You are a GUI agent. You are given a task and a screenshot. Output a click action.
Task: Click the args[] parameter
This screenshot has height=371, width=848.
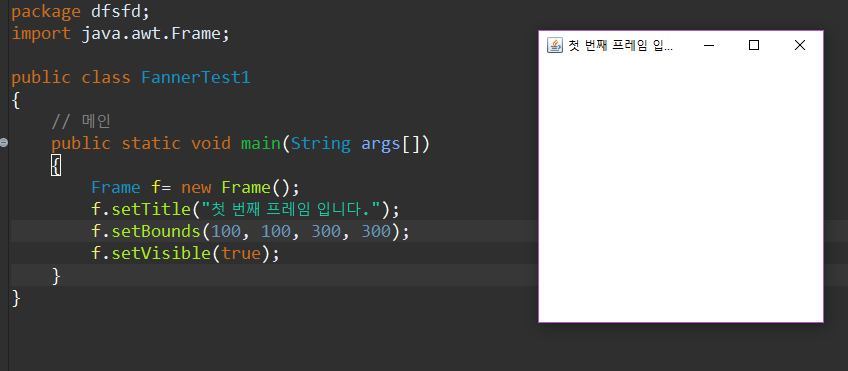pyautogui.click(x=390, y=143)
